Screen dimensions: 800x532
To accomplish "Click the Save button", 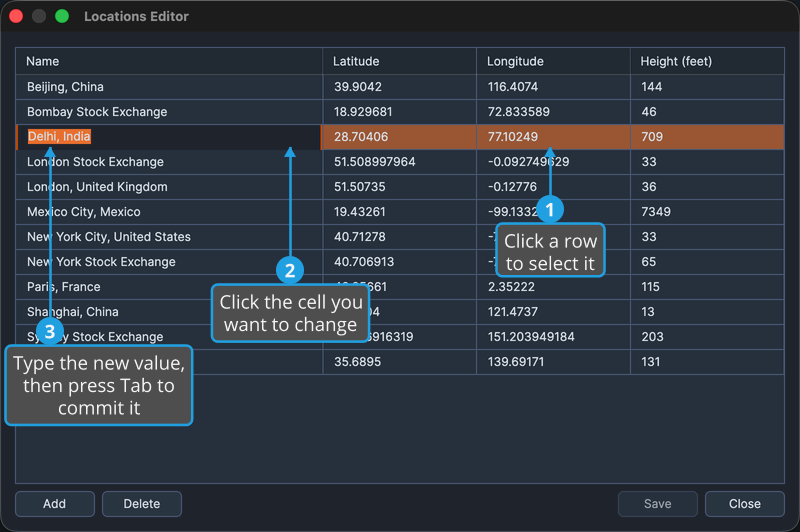I will tap(658, 503).
